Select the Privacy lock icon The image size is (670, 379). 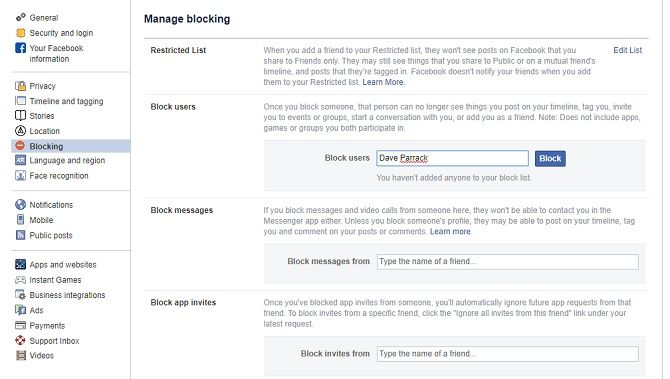21,86
